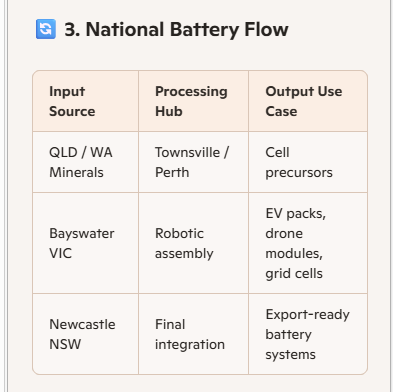Click the word 'Bayswater' in the table
Image resolution: width=393 pixels, height=392 pixels.
pyautogui.click(x=82, y=233)
